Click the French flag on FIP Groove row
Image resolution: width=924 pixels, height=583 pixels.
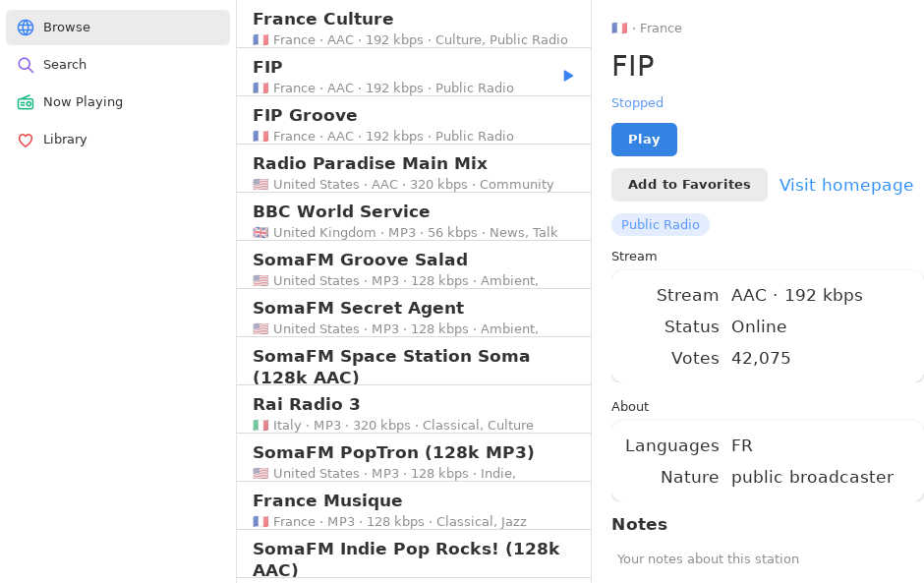tap(260, 137)
